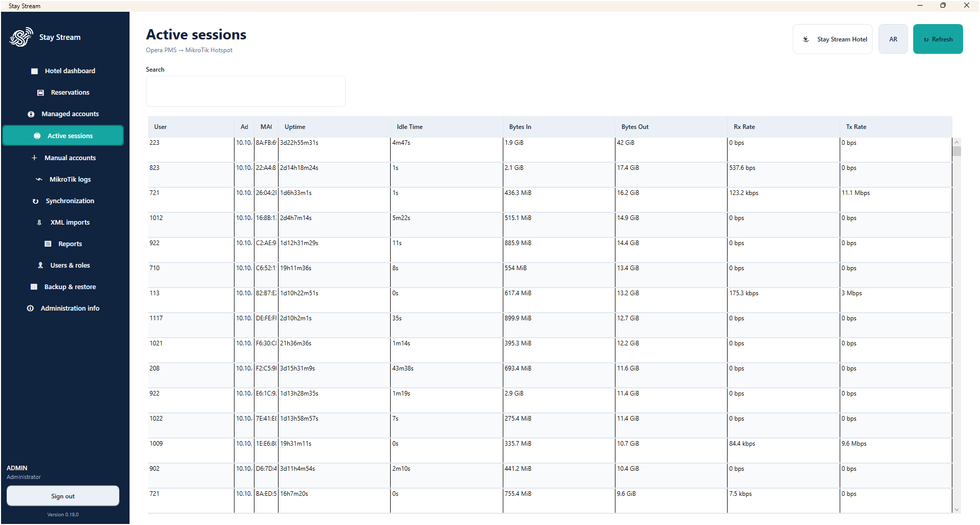
Task: Click the MikroTik logs icon
Action: pyautogui.click(x=39, y=180)
